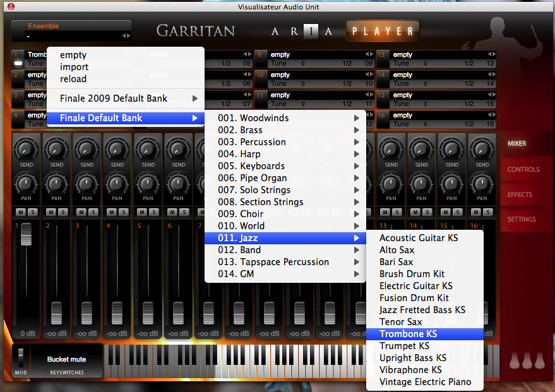
Task: Click the MOD wheel control
Action: coord(21,357)
